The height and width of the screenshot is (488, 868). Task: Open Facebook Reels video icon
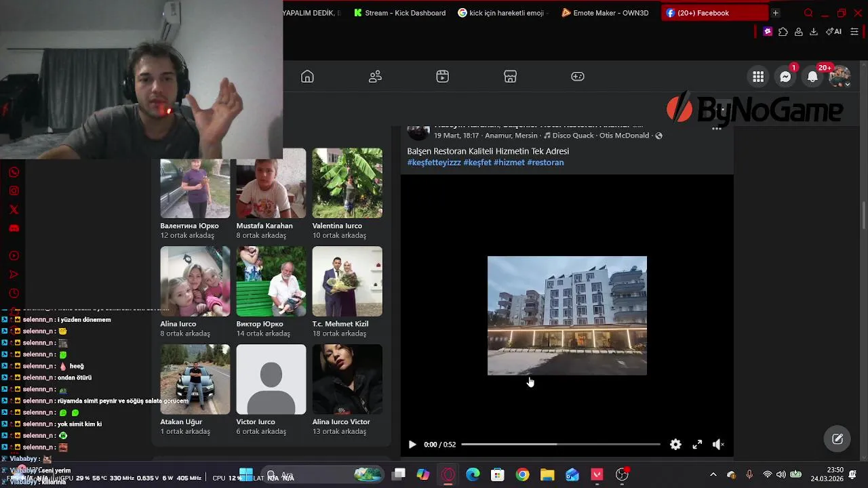click(442, 77)
